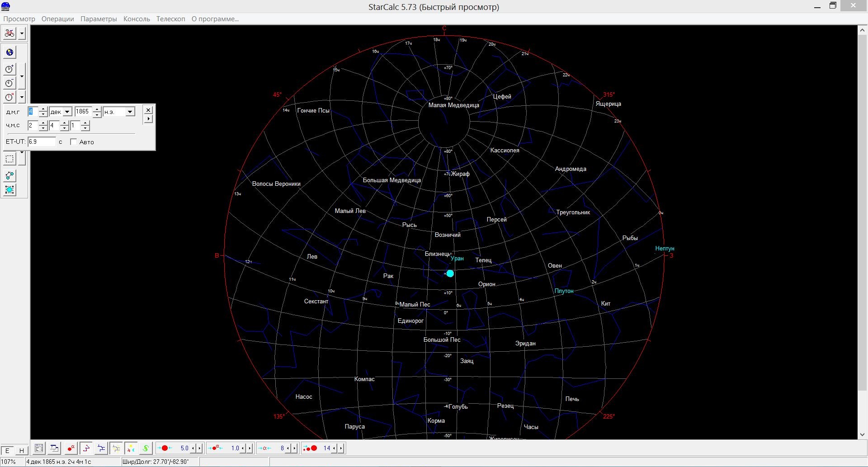The height and width of the screenshot is (467, 868).
Task: Click the cyan planet dot near Уран
Action: point(450,274)
